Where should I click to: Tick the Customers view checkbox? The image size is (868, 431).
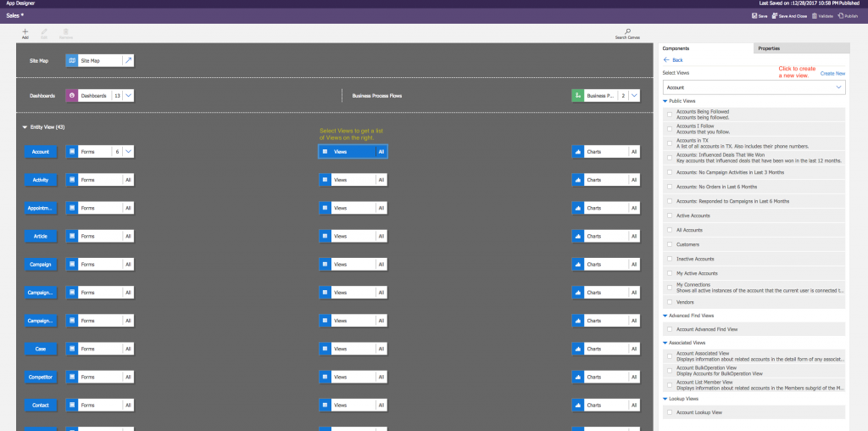670,244
